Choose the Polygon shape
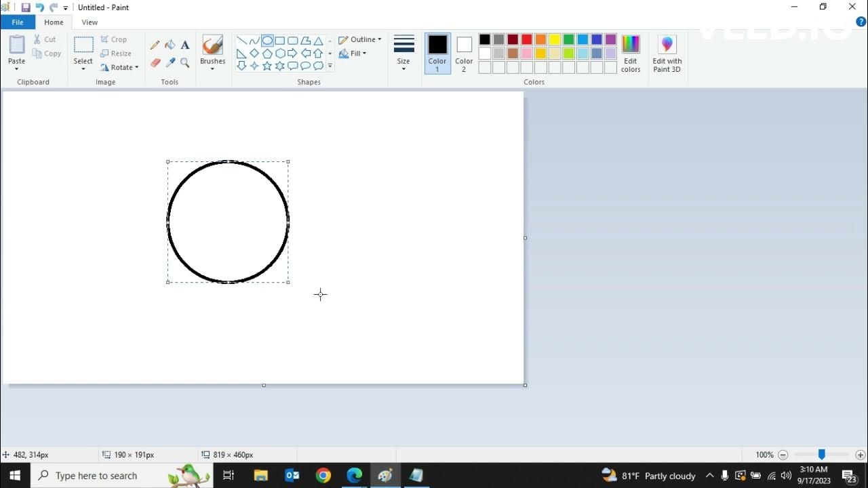Viewport: 868px width, 488px height. point(306,41)
